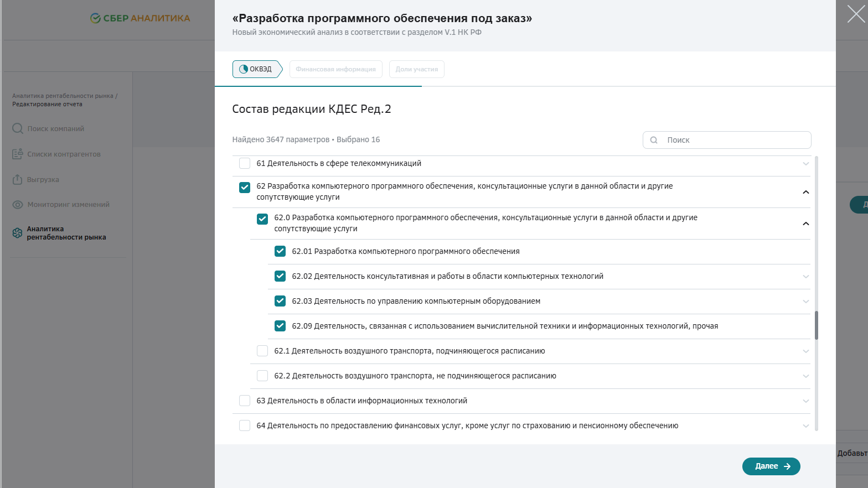The width and height of the screenshot is (868, 488).
Task: Click the list's vertical scrollbar thumb
Action: point(817,325)
